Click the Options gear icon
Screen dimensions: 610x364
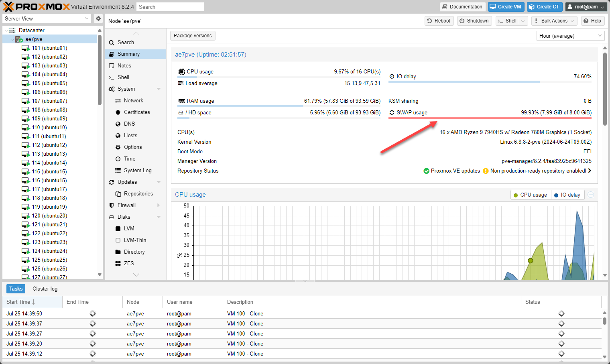tap(118, 147)
